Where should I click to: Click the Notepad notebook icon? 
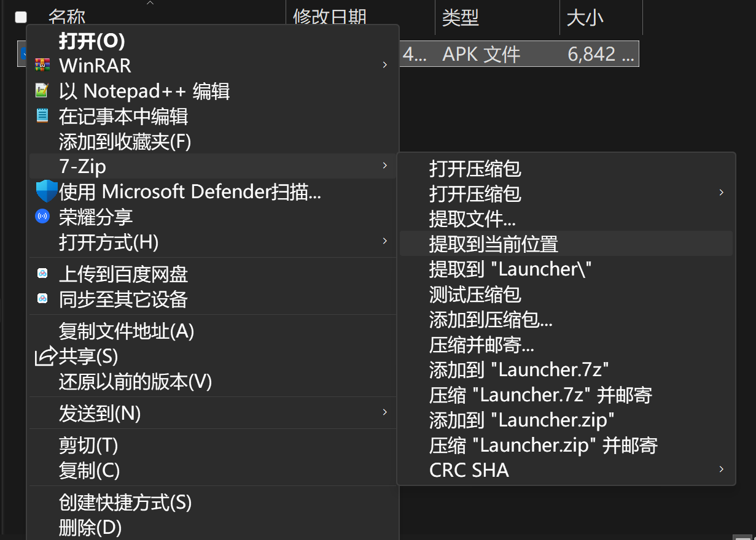coord(42,116)
